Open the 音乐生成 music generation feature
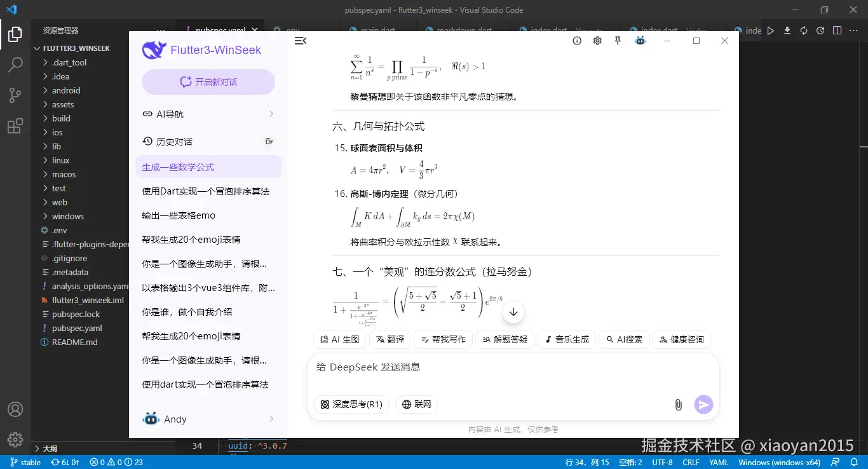The height and width of the screenshot is (469, 868). (566, 339)
